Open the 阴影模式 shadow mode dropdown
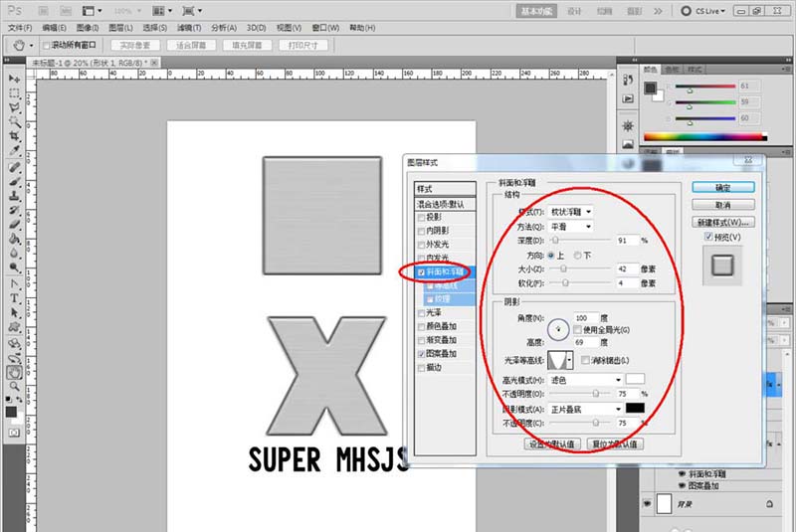Image resolution: width=796 pixels, height=532 pixels. click(x=585, y=409)
